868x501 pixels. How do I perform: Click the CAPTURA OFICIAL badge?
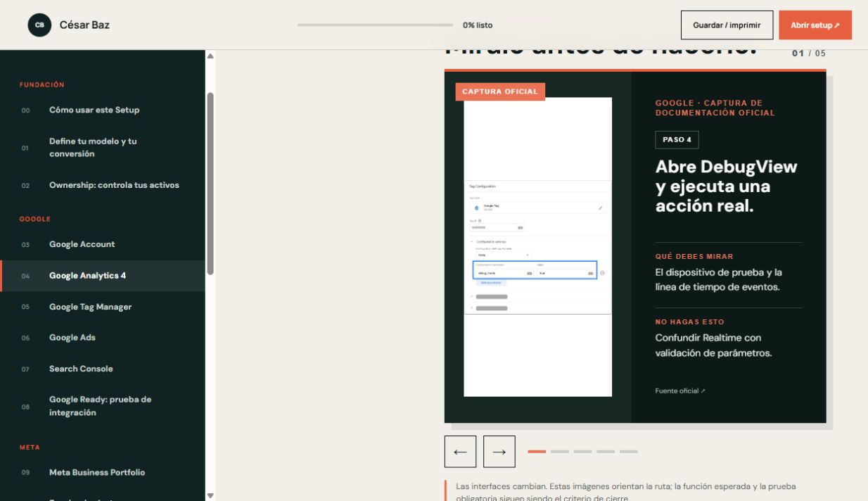(x=500, y=91)
